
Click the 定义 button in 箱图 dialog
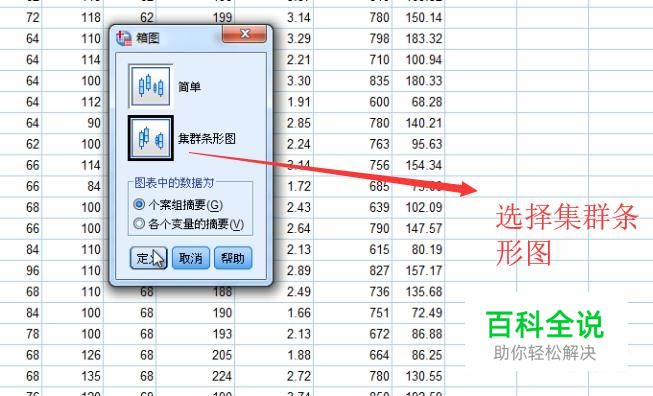(x=149, y=258)
